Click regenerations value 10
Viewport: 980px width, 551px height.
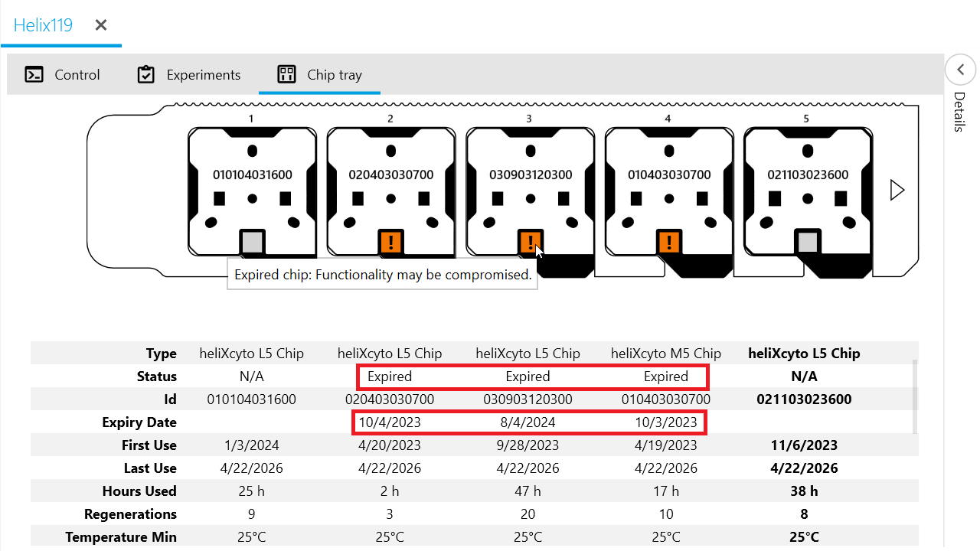coord(666,514)
